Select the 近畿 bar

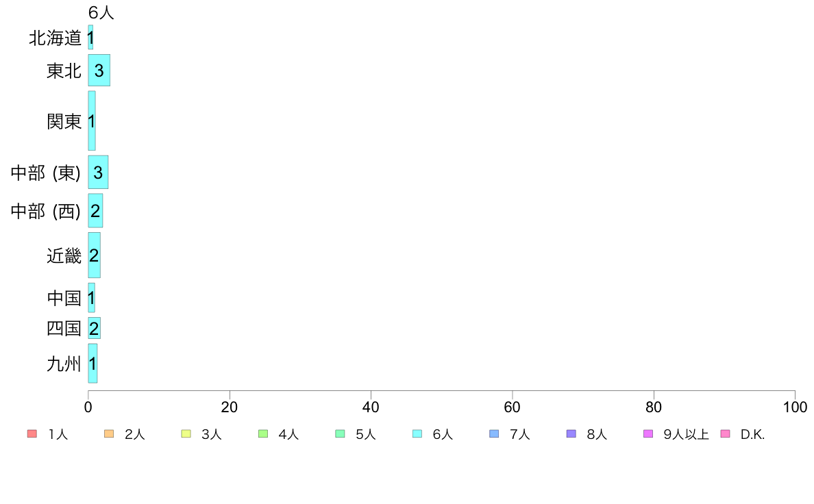[95, 255]
